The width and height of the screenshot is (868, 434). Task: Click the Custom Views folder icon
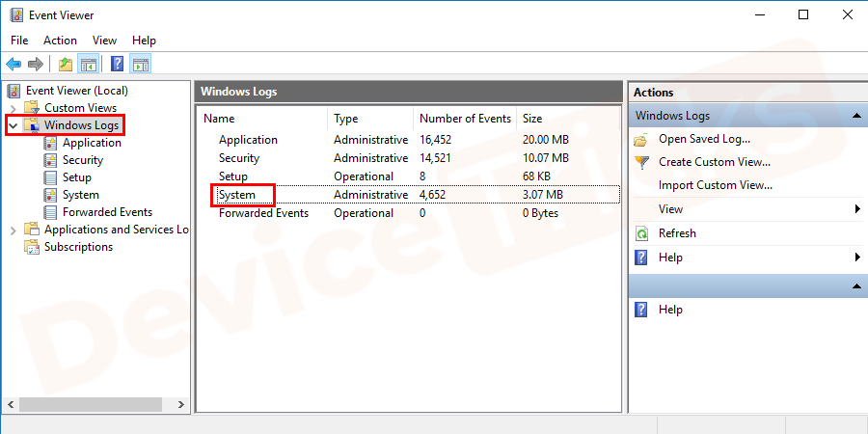click(x=32, y=108)
